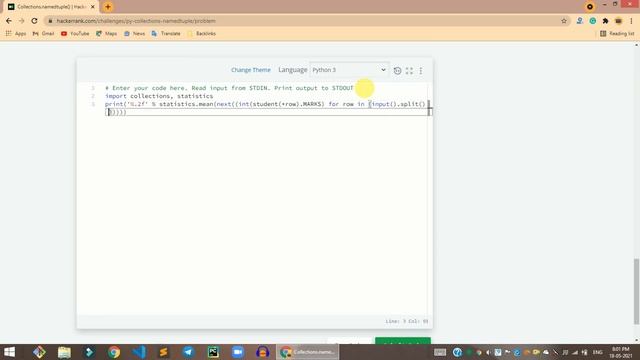Open the Apps bookmark shortcut
The height and width of the screenshot is (360, 640).
coord(16,33)
